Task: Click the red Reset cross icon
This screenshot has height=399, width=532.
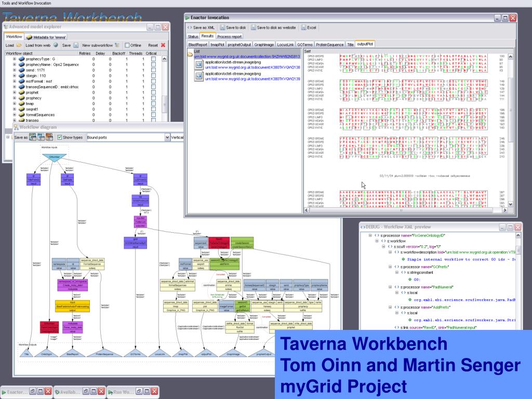Action: pos(163,45)
